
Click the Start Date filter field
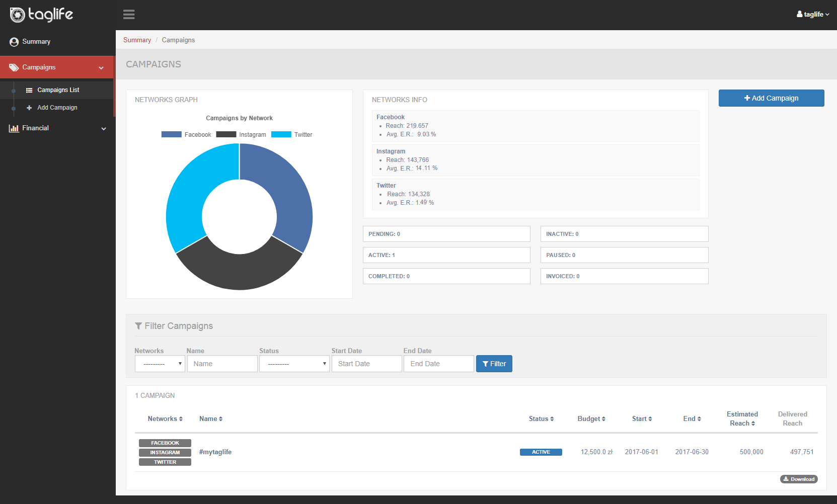[366, 364]
